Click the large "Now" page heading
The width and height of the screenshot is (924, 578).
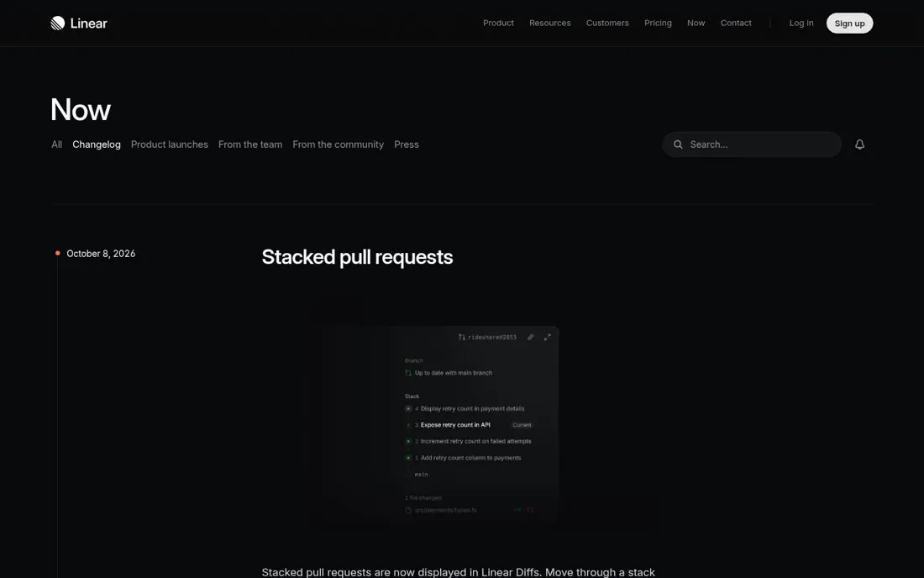(x=81, y=109)
